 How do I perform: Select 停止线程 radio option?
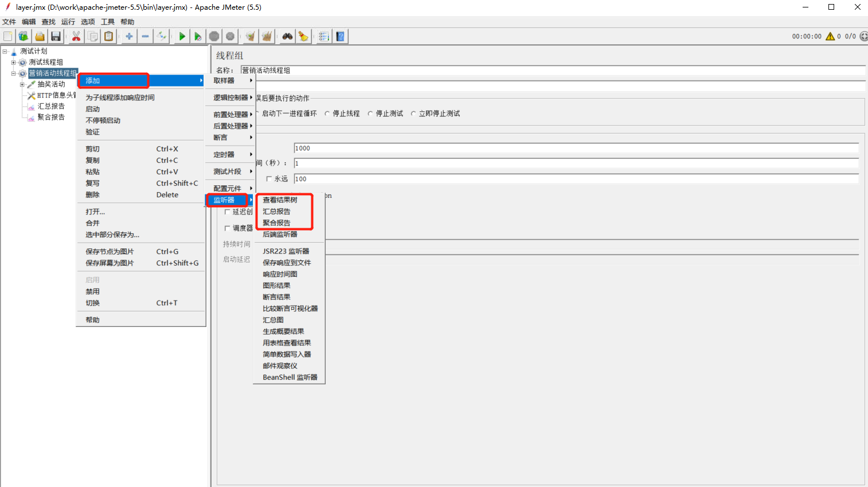pyautogui.click(x=342, y=114)
